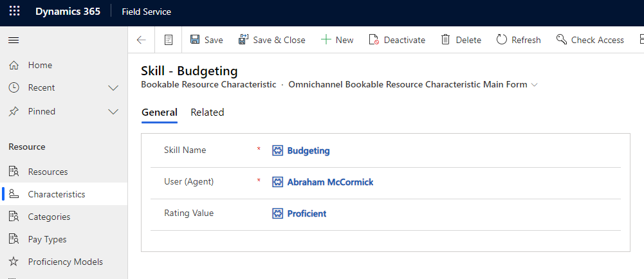Open the Abraham McCormick lookup link

tap(330, 182)
